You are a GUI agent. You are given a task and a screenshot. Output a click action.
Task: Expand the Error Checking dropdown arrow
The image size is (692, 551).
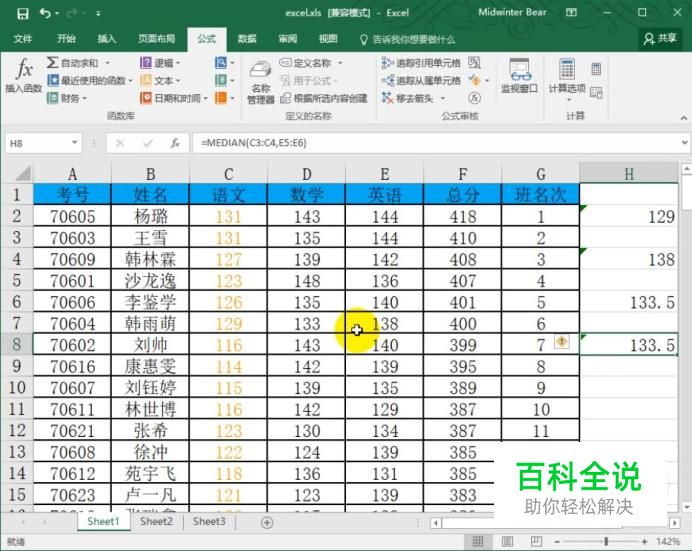pos(487,80)
